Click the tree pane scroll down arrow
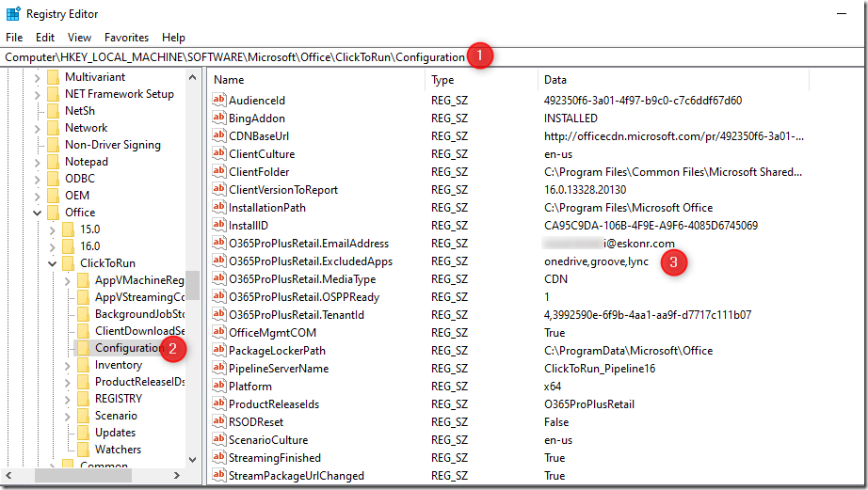The height and width of the screenshot is (490, 868). click(x=192, y=459)
